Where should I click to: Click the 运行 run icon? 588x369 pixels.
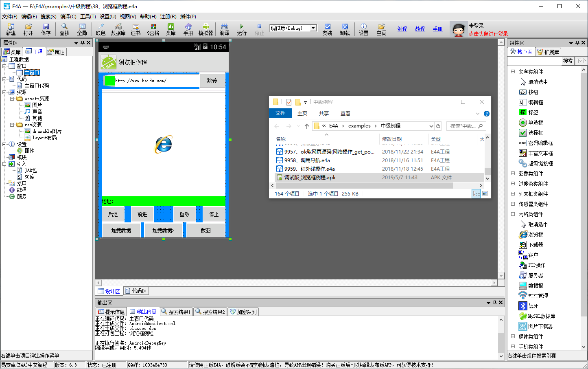coord(242,29)
